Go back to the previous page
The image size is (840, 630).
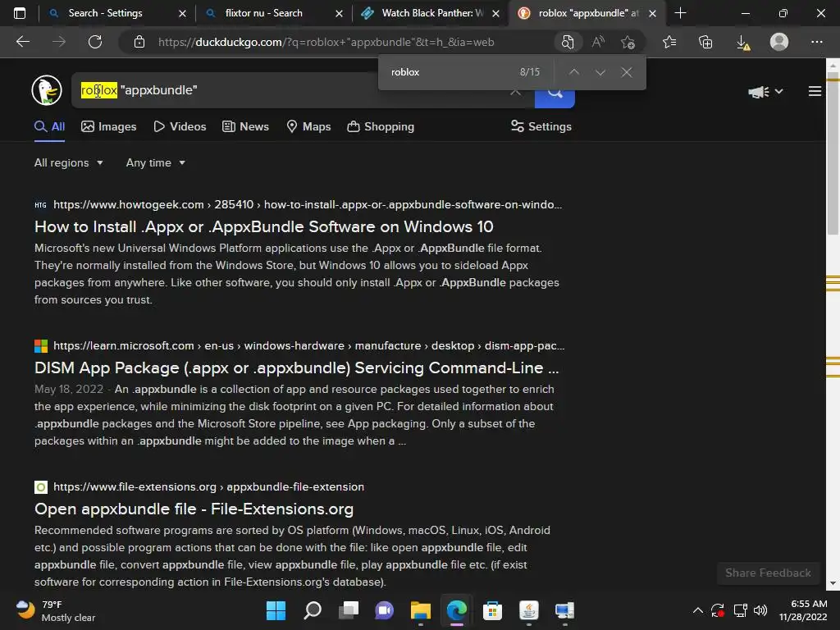(x=23, y=42)
